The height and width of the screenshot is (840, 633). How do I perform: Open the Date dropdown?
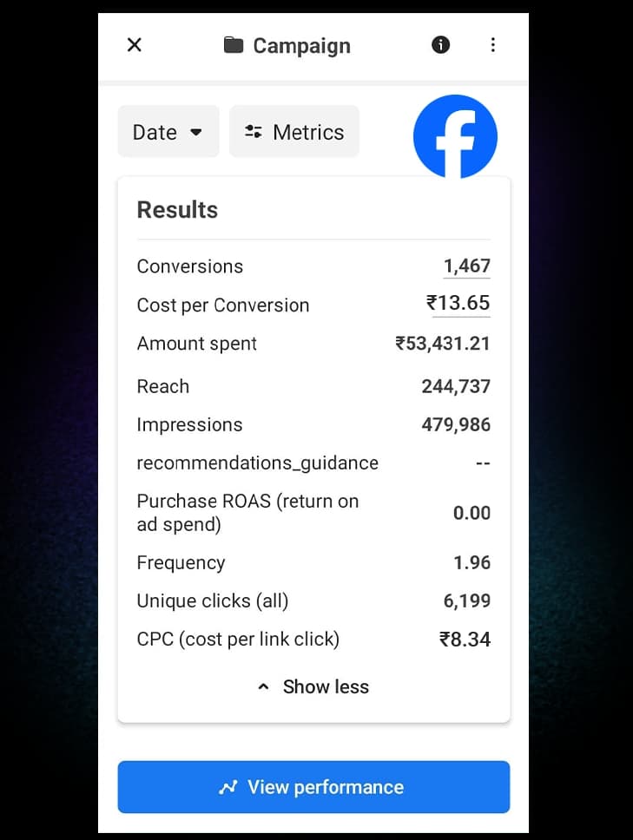pos(168,132)
